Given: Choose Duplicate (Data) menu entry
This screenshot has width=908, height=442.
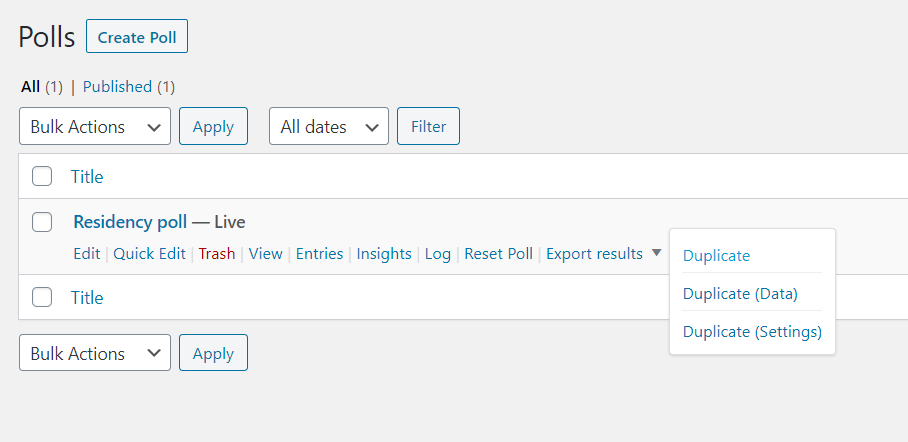Looking at the screenshot, I should click(740, 294).
